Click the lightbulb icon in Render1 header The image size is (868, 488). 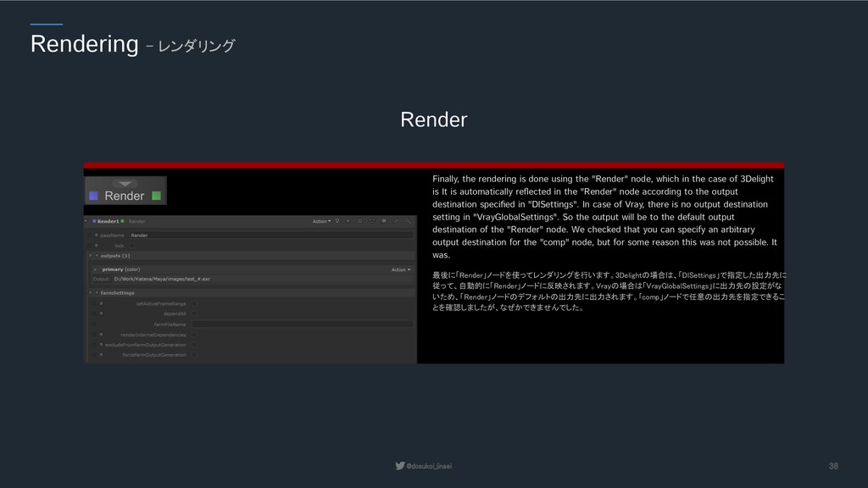tap(337, 221)
